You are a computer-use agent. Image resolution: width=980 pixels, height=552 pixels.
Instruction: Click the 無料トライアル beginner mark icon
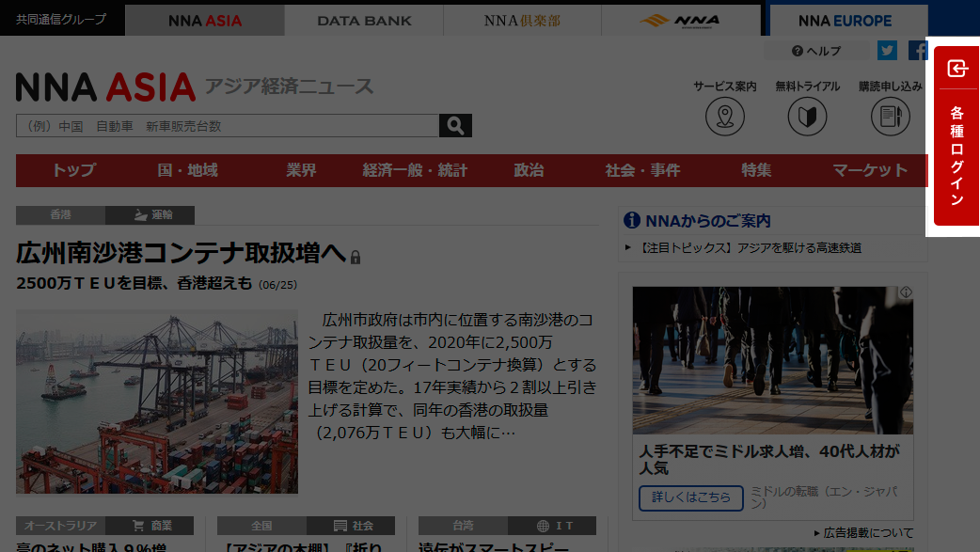pos(807,117)
